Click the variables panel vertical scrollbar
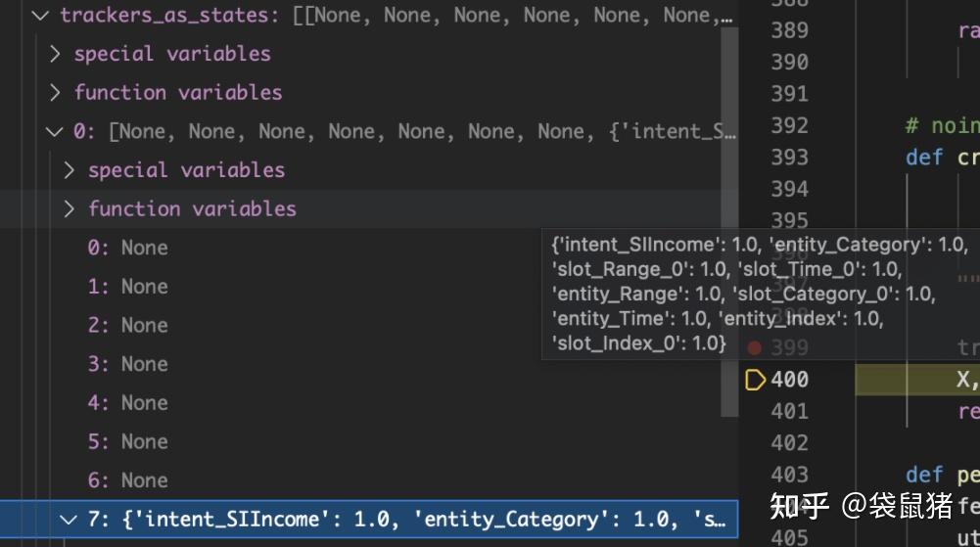Screen dimensions: 980x547 (x=729, y=225)
